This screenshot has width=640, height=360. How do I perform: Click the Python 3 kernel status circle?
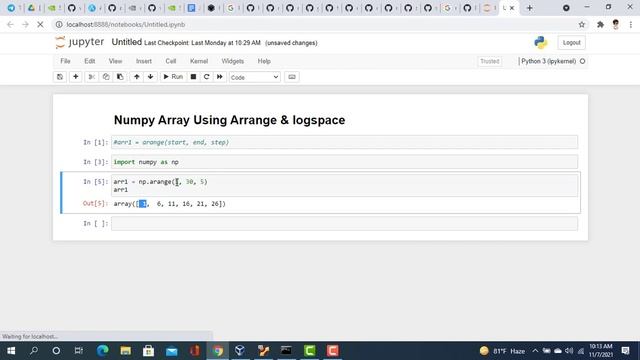coord(582,61)
